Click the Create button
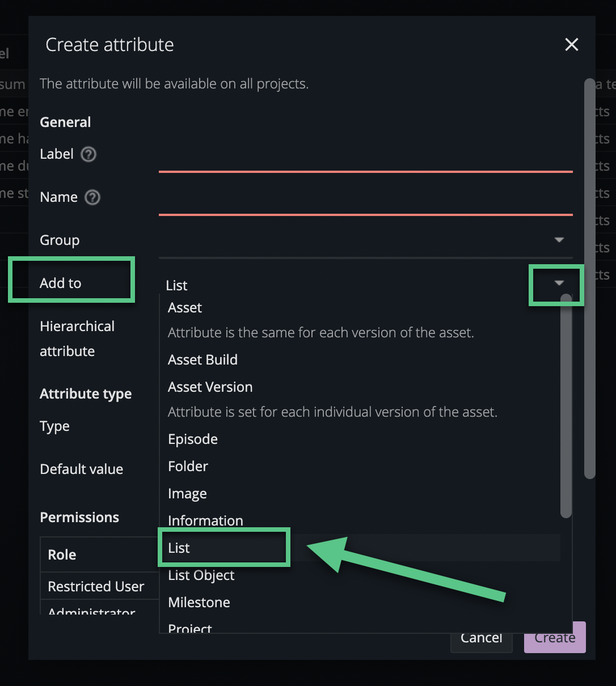The image size is (616, 686). coord(554,637)
